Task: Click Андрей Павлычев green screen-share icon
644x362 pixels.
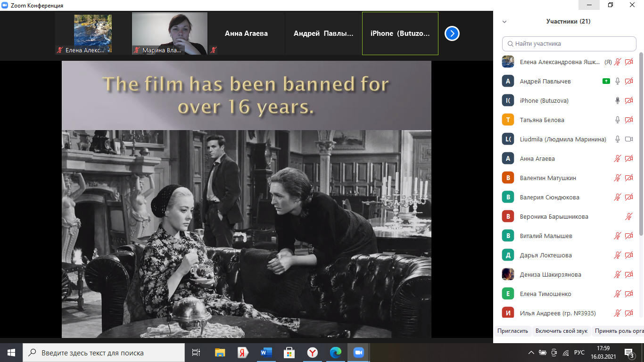Action: (606, 81)
